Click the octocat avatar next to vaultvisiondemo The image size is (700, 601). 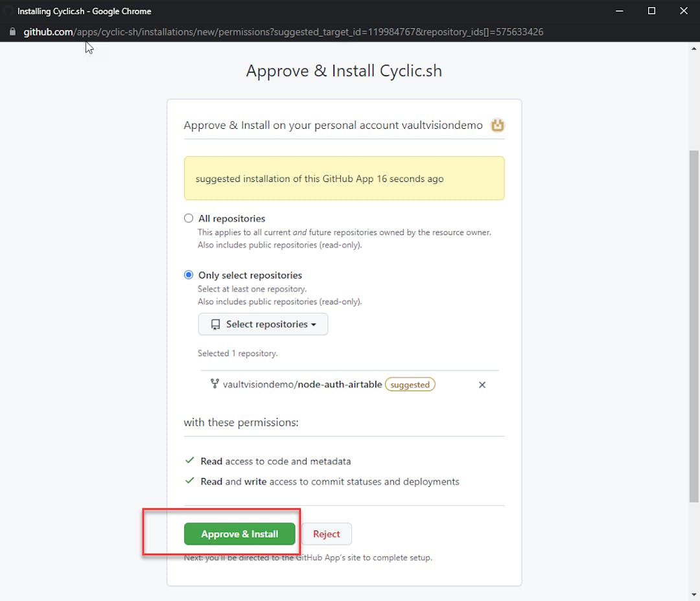coord(497,125)
